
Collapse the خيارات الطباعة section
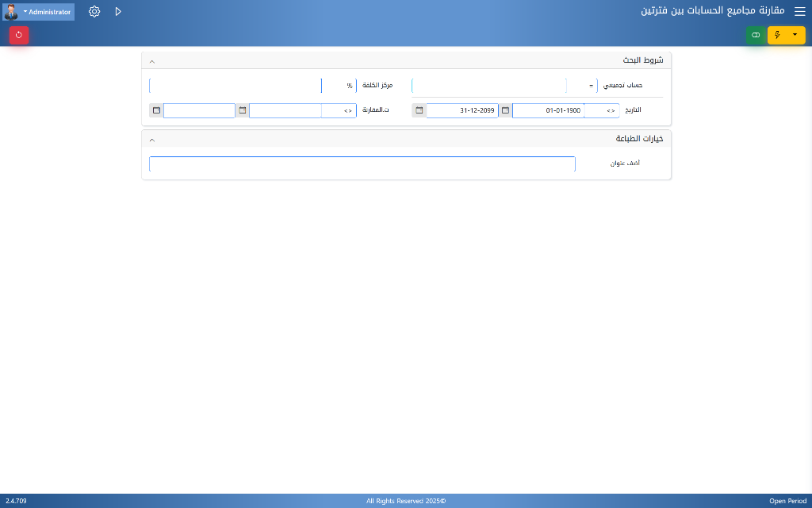(152, 140)
